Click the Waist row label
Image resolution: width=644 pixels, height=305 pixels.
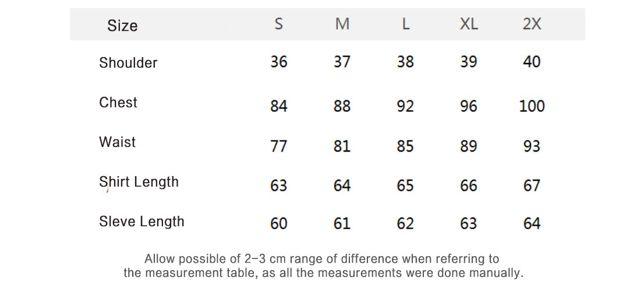click(x=117, y=142)
